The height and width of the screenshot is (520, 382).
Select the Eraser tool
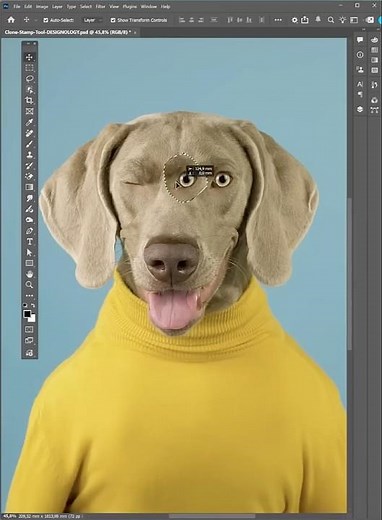[29, 176]
